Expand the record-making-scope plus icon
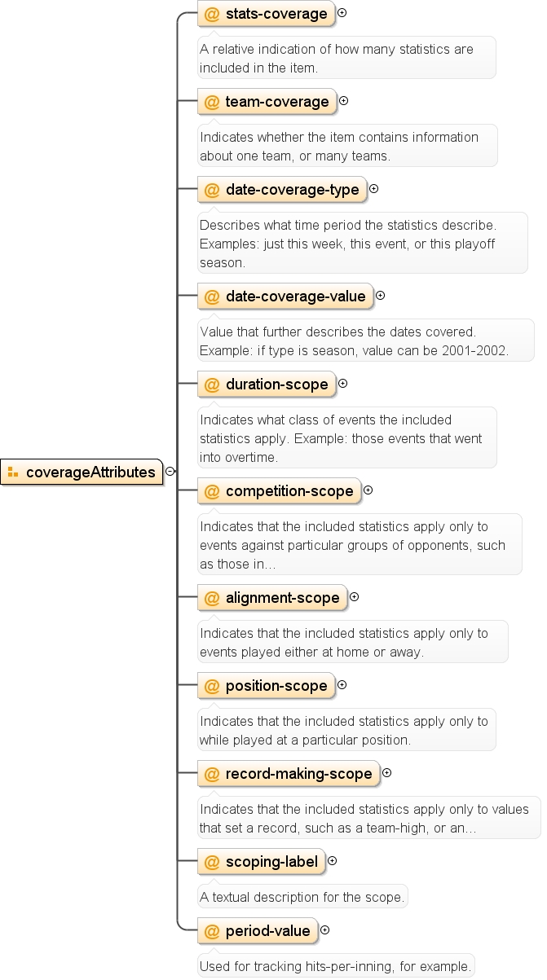 pos(386,772)
